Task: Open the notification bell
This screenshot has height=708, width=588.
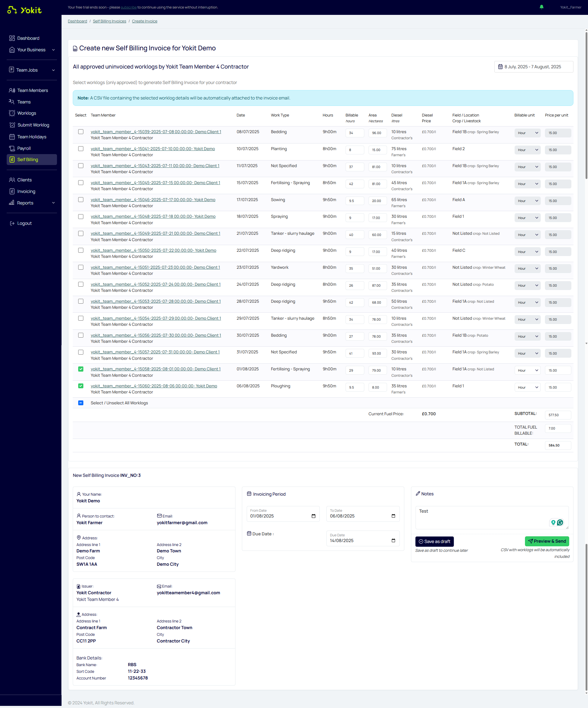Action: pos(542,7)
